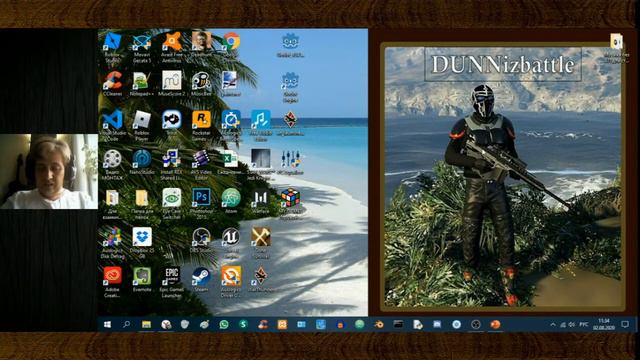Open the volume control in system tray
This screenshot has height=360, width=640.
coord(571,324)
